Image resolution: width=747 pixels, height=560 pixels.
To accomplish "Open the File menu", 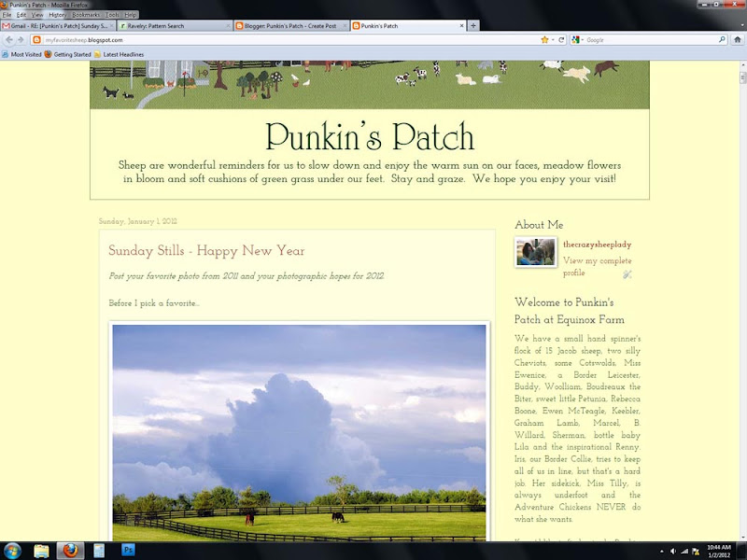I will [7, 15].
